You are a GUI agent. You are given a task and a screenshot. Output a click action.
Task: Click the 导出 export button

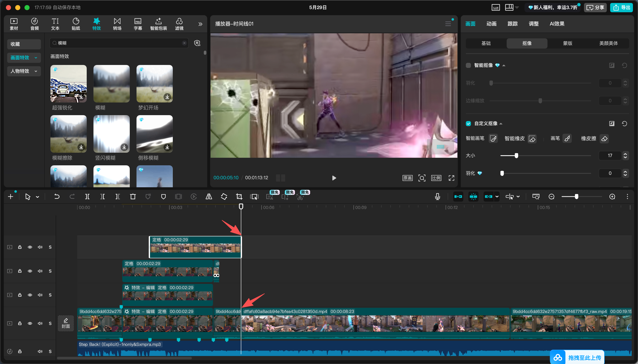click(x=621, y=7)
